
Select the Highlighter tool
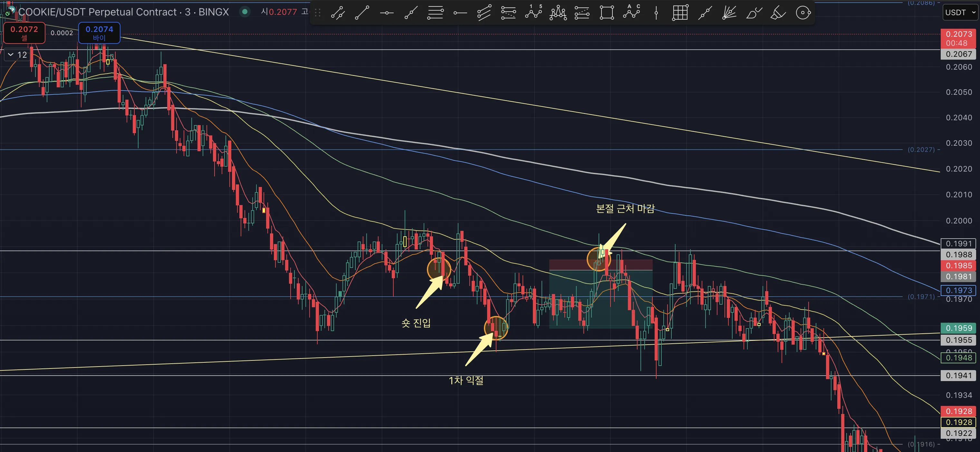tap(778, 13)
